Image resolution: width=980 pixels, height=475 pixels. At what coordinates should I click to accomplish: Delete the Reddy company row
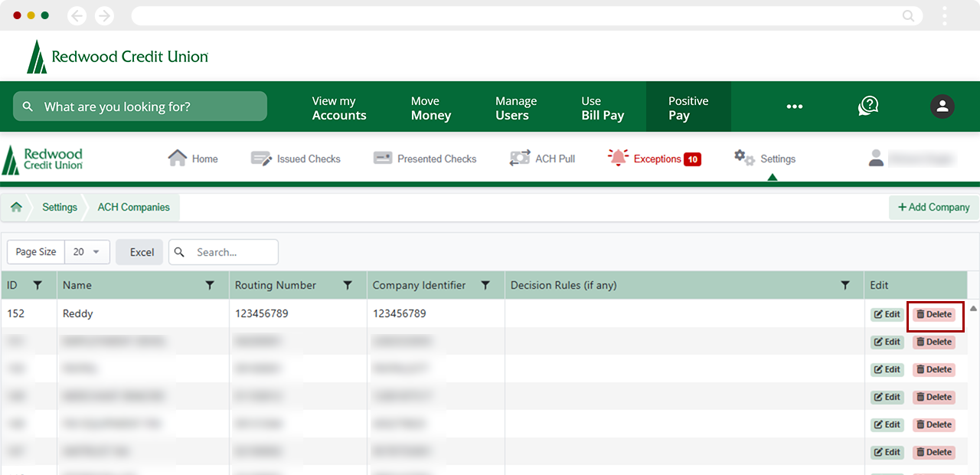pyautogui.click(x=934, y=314)
